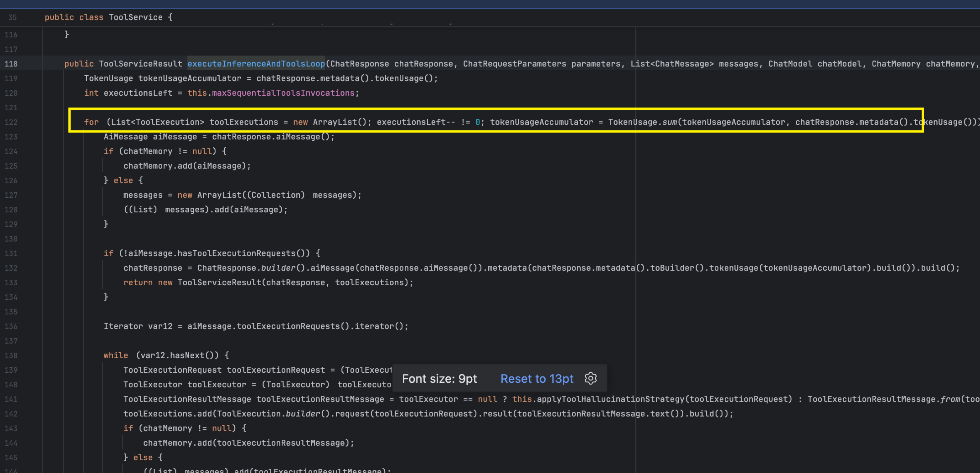Click line number 118 in gutter
Image resolution: width=980 pixels, height=473 pixels.
11,64
